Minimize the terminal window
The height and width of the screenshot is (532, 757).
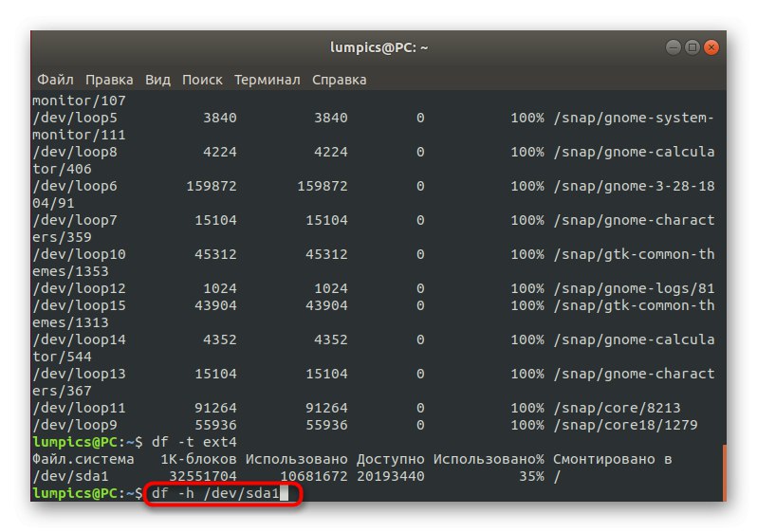(674, 47)
